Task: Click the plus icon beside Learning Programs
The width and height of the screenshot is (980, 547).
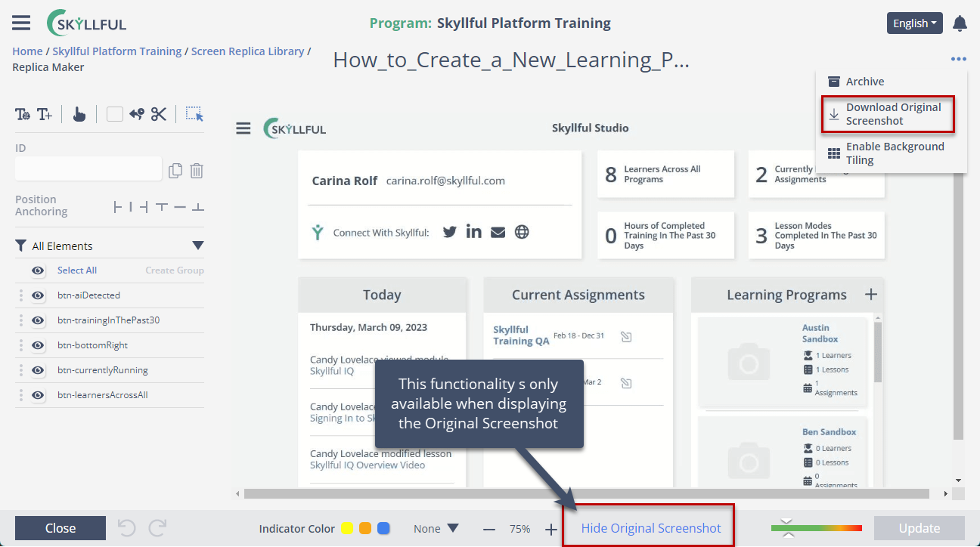Action: pyautogui.click(x=871, y=295)
